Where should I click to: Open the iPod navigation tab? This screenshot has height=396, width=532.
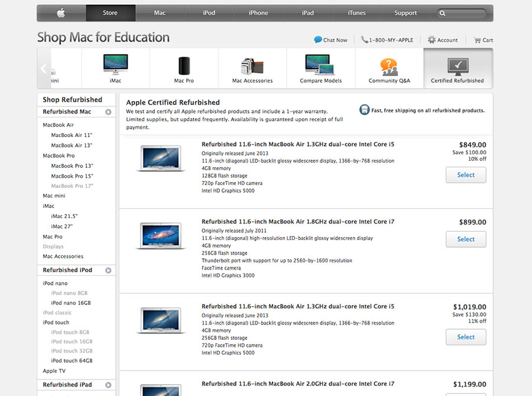209,13
